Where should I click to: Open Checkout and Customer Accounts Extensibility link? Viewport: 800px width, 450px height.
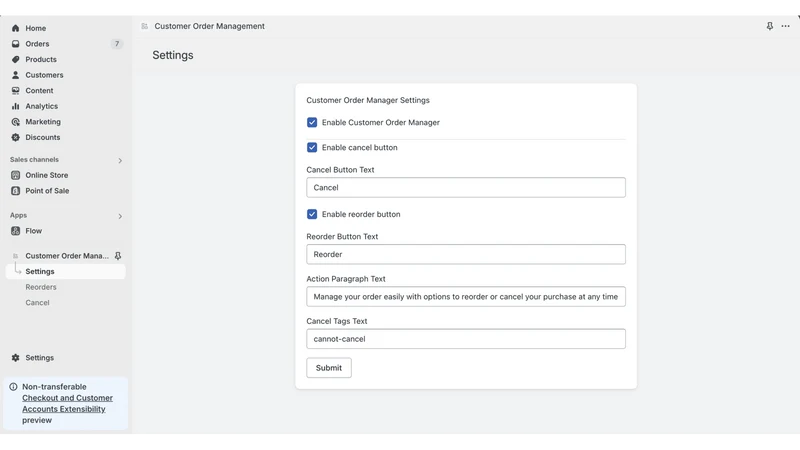point(67,404)
